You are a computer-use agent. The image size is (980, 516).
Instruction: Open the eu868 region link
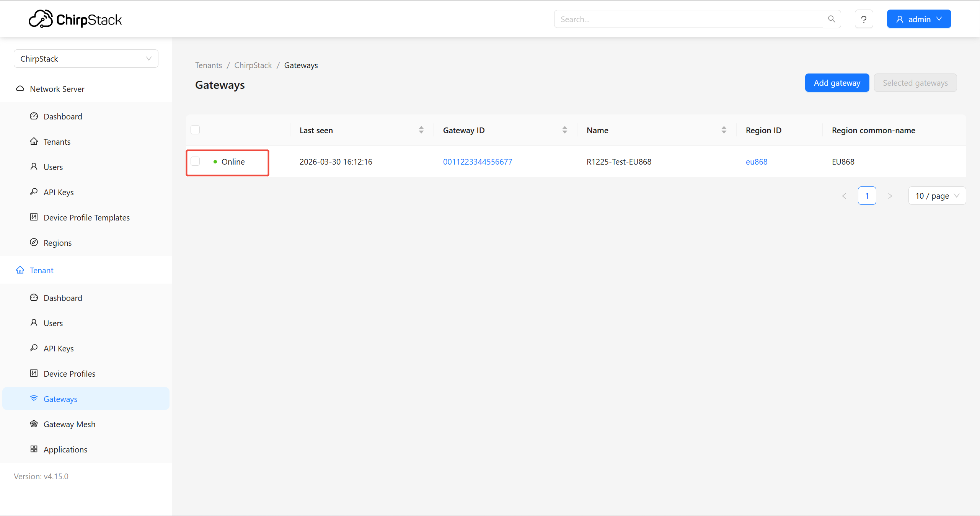[x=756, y=162]
